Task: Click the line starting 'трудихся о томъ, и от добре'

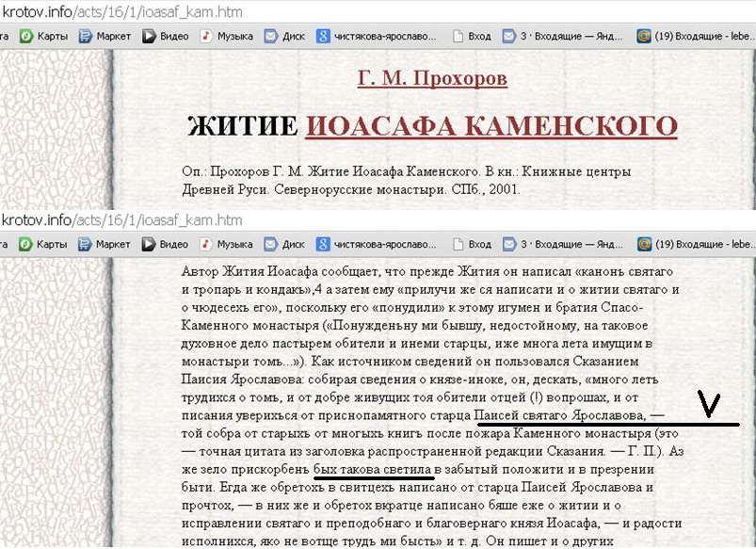Action: coord(410,397)
